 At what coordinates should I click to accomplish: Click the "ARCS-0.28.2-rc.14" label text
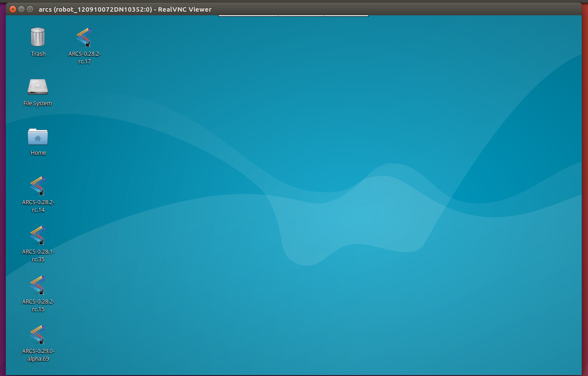(38, 206)
